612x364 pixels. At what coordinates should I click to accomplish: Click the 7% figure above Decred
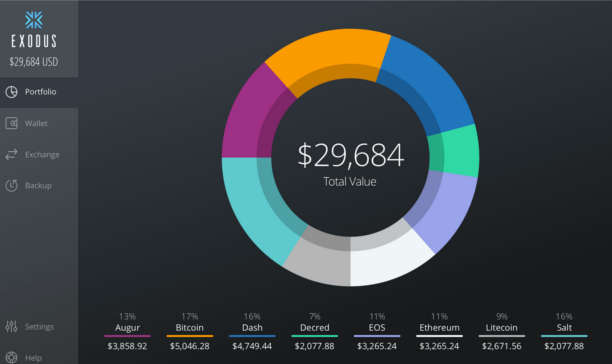coord(315,316)
